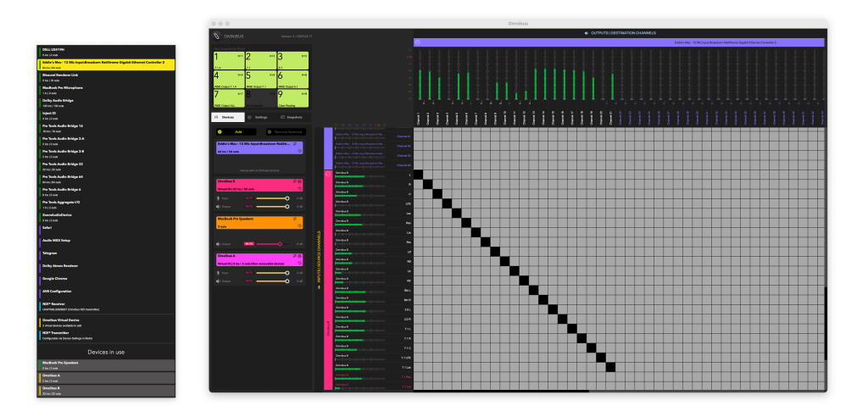Toggle MUTE on Omnibus A output
Screen dimensions: 868x417
(249, 281)
